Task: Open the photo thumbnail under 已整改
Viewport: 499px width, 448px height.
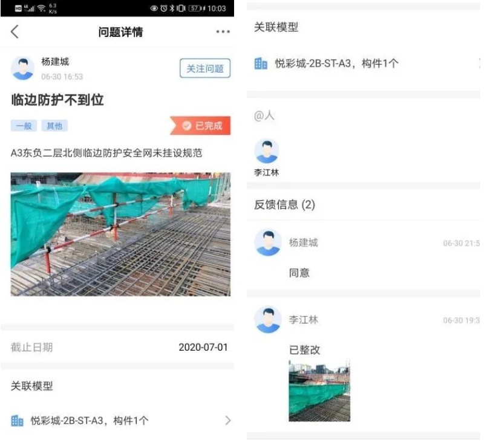Action: click(319, 391)
